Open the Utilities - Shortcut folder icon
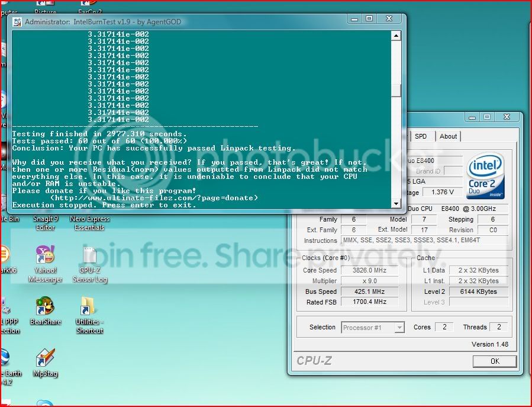The height and width of the screenshot is (407, 532). pyautogui.click(x=89, y=315)
